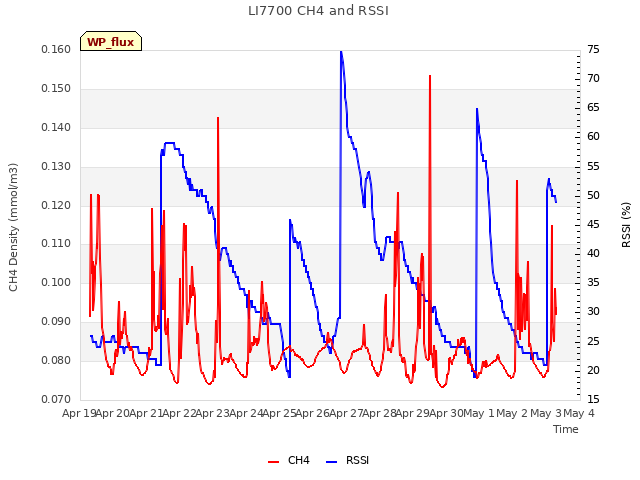The height and width of the screenshot is (480, 640).
Task: Click the 40 right axis tick label
Action: (593, 253)
